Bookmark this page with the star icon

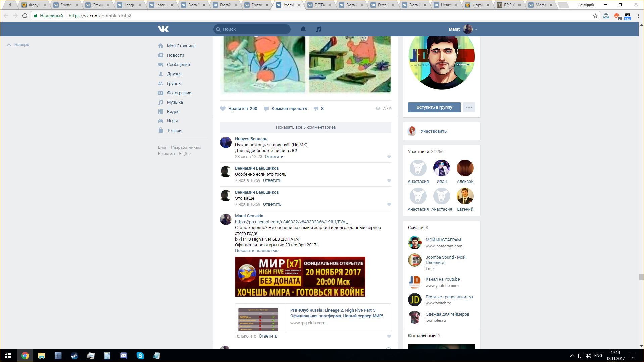[595, 16]
